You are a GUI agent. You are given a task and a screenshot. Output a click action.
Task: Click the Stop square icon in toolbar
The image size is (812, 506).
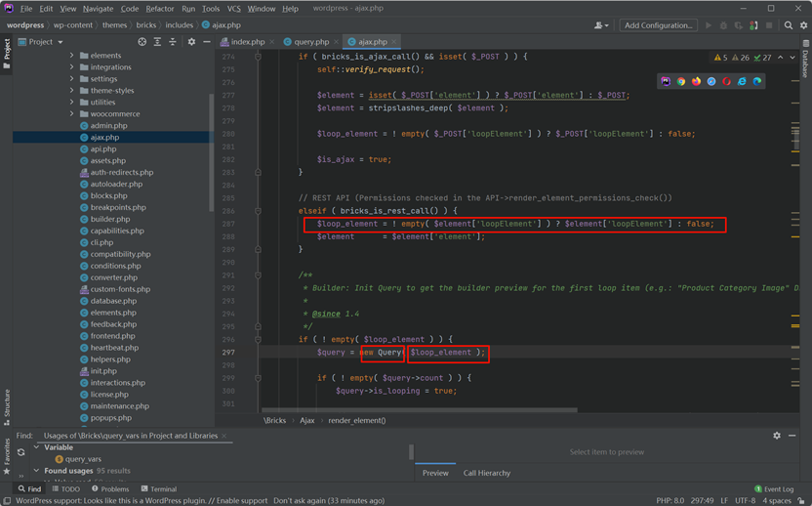pos(769,24)
